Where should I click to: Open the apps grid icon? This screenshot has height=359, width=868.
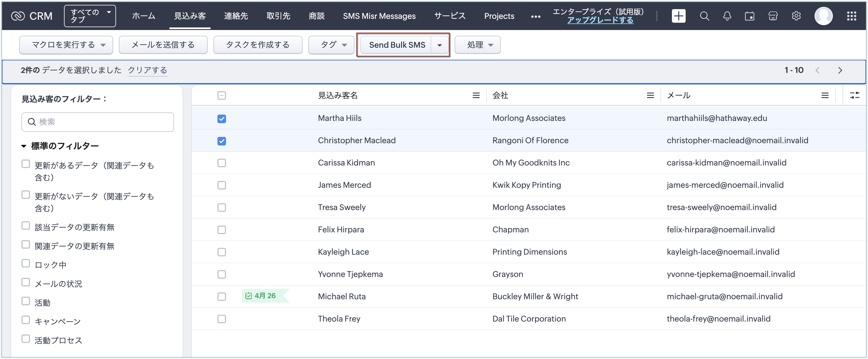pos(851,16)
